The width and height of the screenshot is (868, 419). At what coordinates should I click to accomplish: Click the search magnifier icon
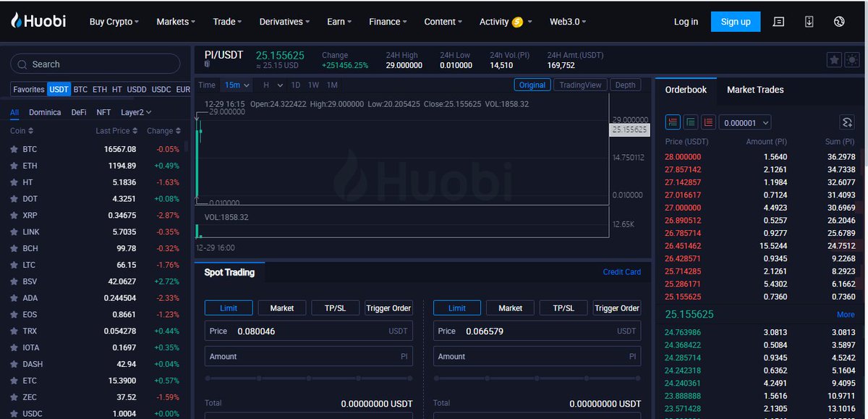tap(22, 64)
